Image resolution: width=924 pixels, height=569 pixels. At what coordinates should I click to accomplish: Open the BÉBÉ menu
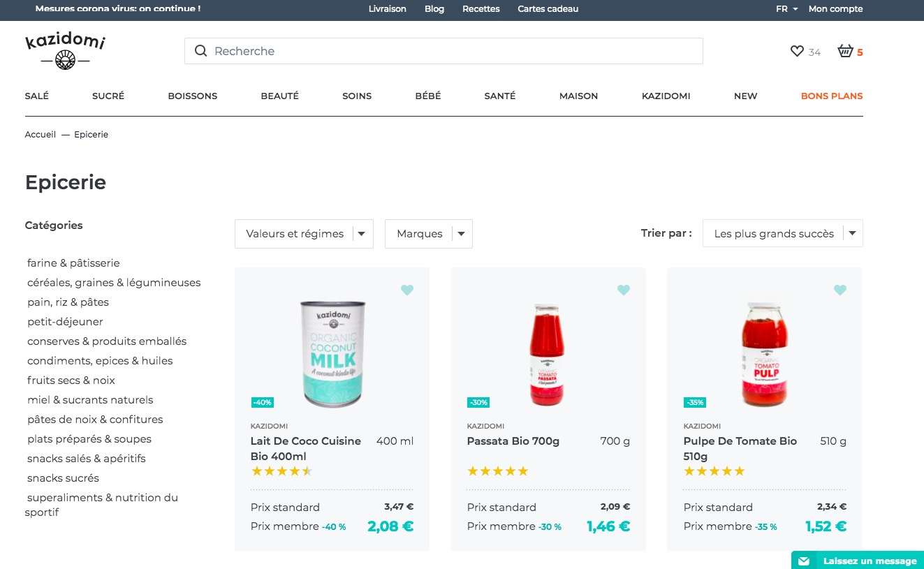[428, 96]
